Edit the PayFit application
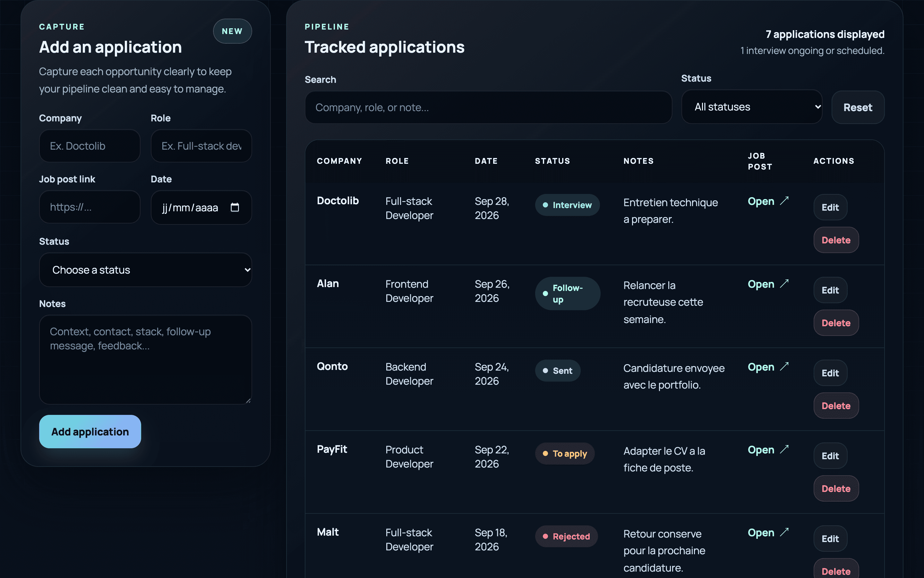The width and height of the screenshot is (924, 578). pos(830,456)
